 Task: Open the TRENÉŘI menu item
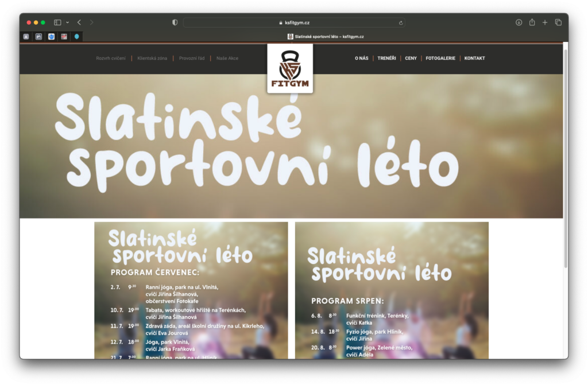(386, 58)
